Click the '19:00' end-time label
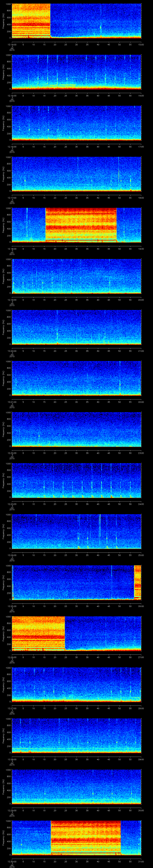This screenshot has height=868, width=153. (141, 249)
